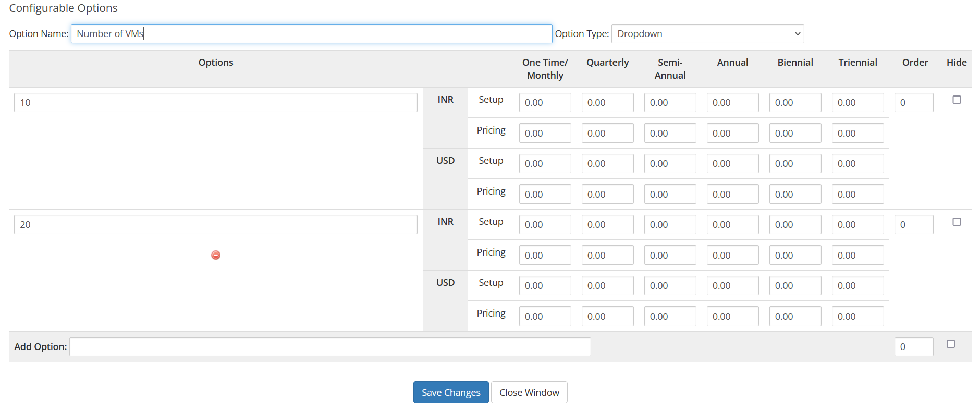Tick the Hide checkbox in the Add Option row
The height and width of the screenshot is (409, 980).
click(x=951, y=344)
